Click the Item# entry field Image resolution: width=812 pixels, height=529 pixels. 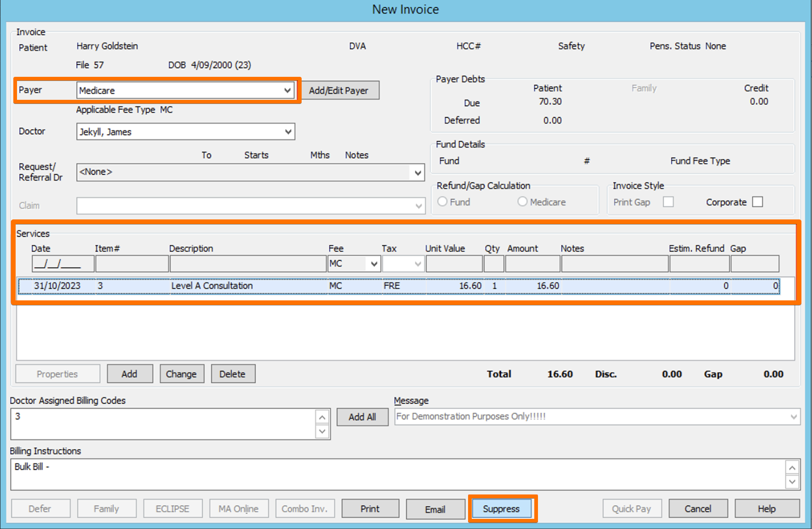(132, 264)
